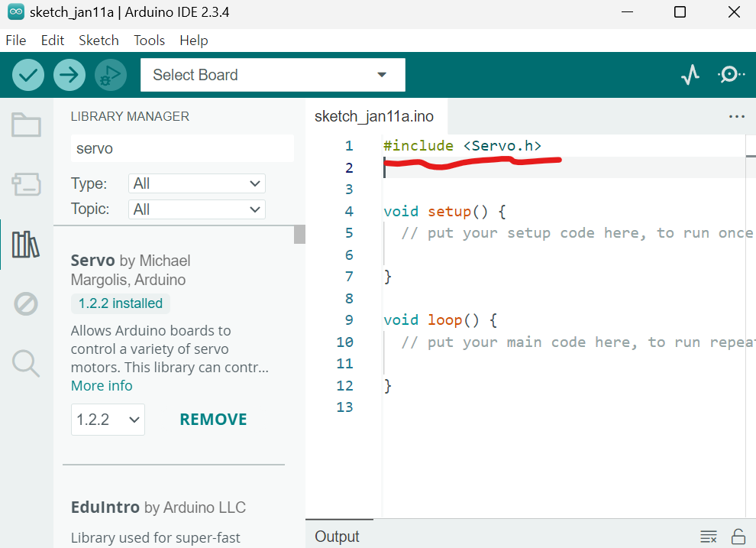Image resolution: width=756 pixels, height=548 pixels.
Task: Open the Boards Manager sidebar icon
Action: click(x=26, y=184)
